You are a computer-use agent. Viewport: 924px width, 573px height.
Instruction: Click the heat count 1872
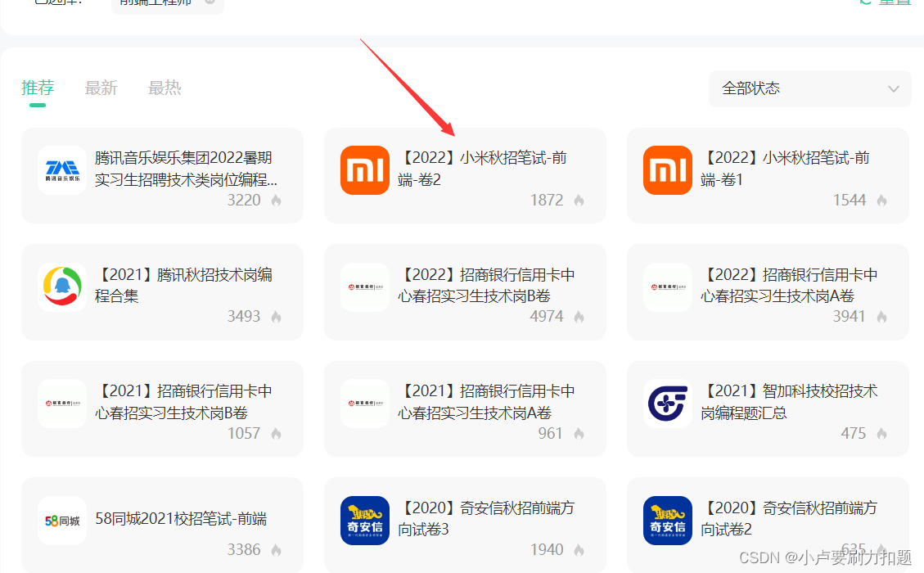(547, 201)
